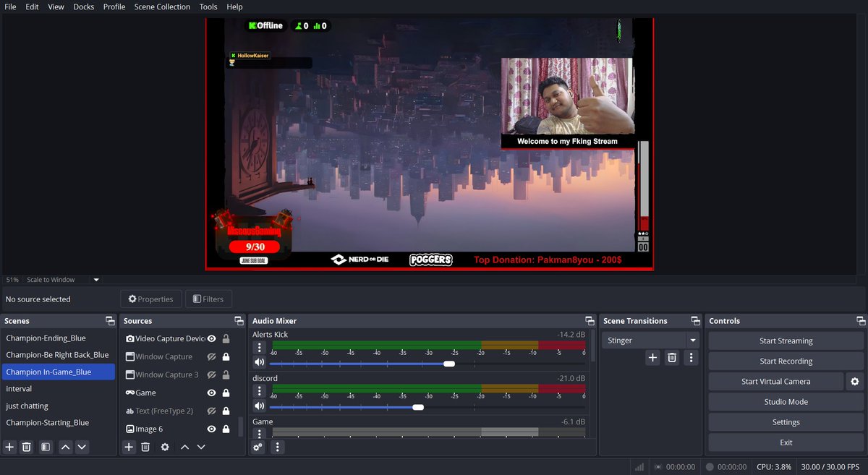Remove transition using trash icon
Image resolution: width=868 pixels, height=475 pixels.
[672, 357]
